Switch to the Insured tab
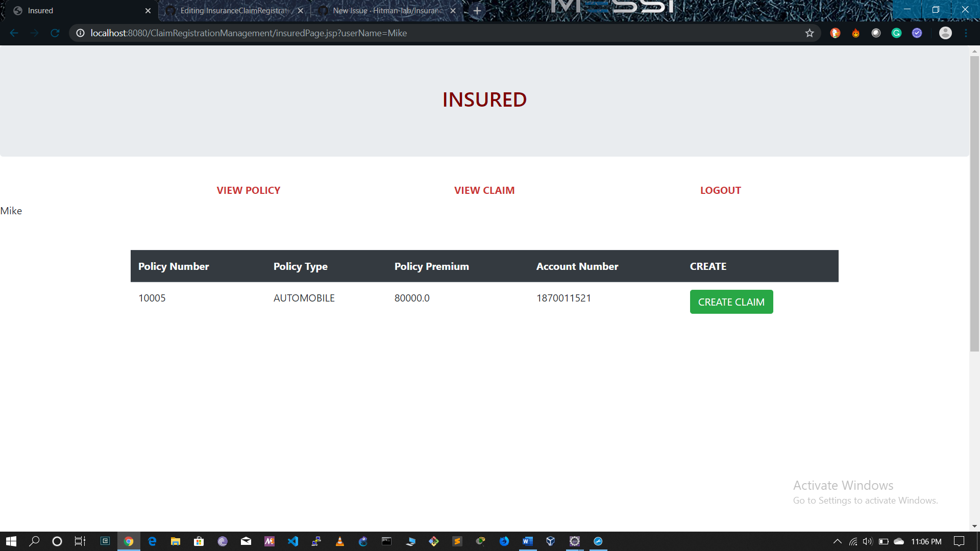 tap(77, 10)
